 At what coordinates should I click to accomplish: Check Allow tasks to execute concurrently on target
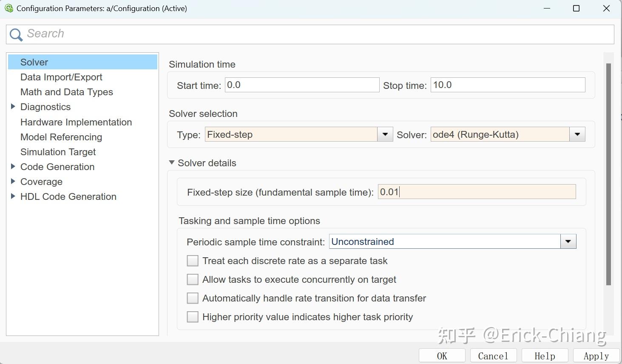coord(193,279)
